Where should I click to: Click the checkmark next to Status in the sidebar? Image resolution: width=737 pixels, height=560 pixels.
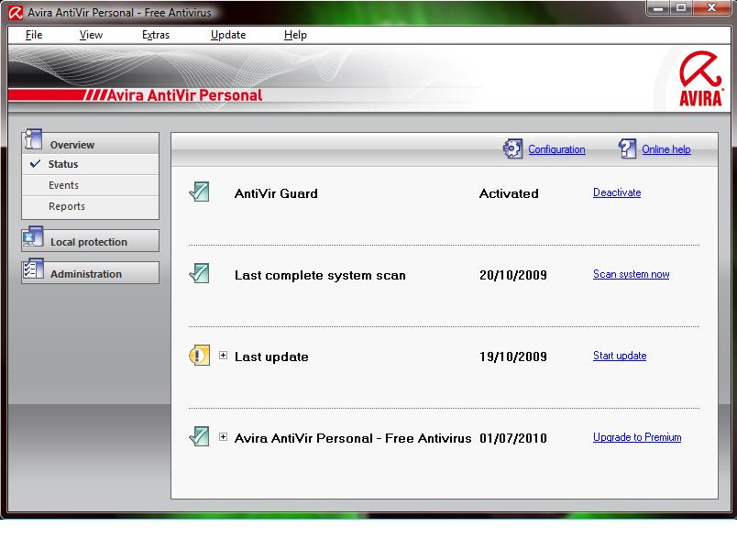click(x=35, y=163)
